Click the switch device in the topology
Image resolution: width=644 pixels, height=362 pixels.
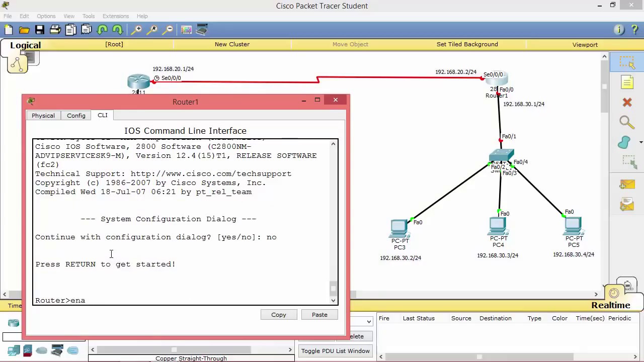501,156
